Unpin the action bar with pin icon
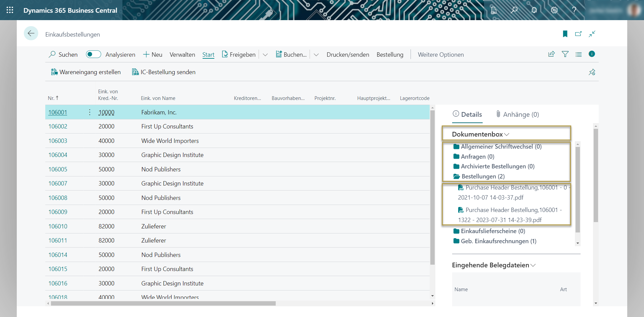644x317 pixels. pyautogui.click(x=592, y=72)
